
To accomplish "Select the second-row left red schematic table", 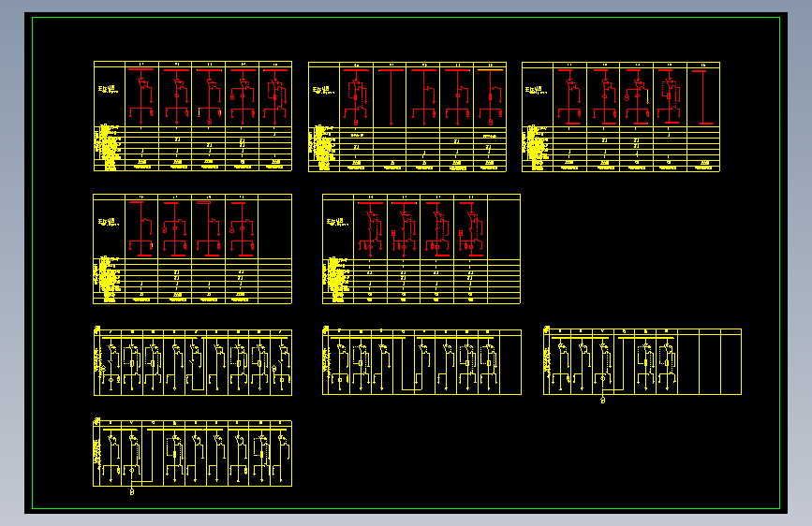I will click(x=193, y=249).
